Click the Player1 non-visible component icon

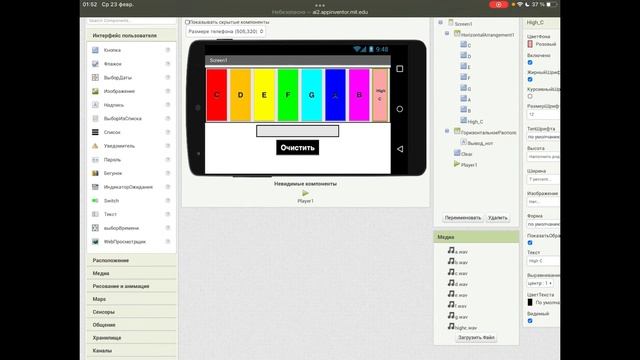point(305,193)
